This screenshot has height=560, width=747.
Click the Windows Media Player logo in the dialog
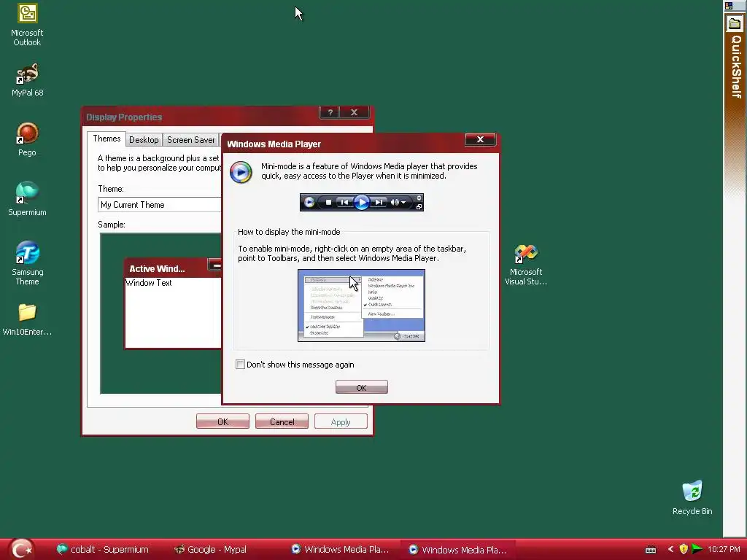pos(241,172)
